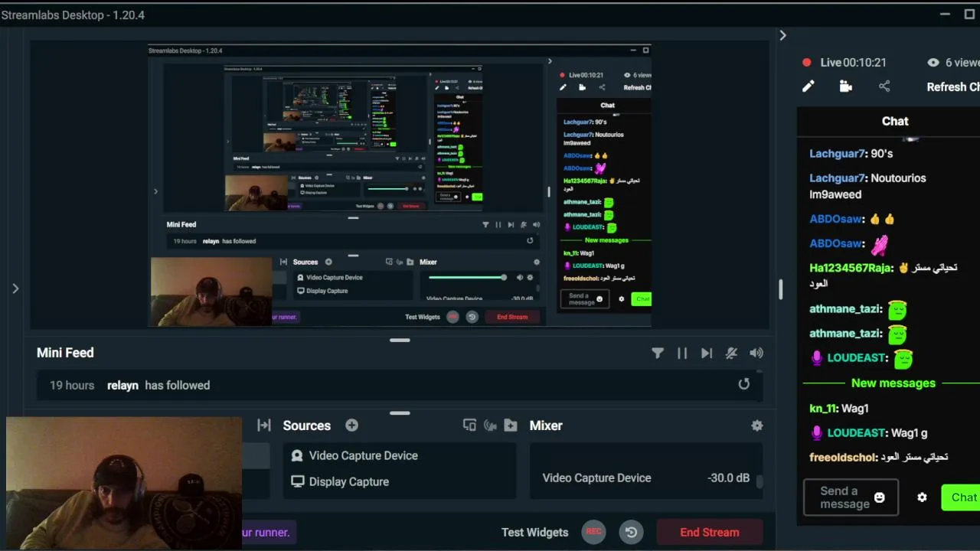This screenshot has height=551, width=980.
Task: Expand the left sidebar chevron
Action: (15, 289)
